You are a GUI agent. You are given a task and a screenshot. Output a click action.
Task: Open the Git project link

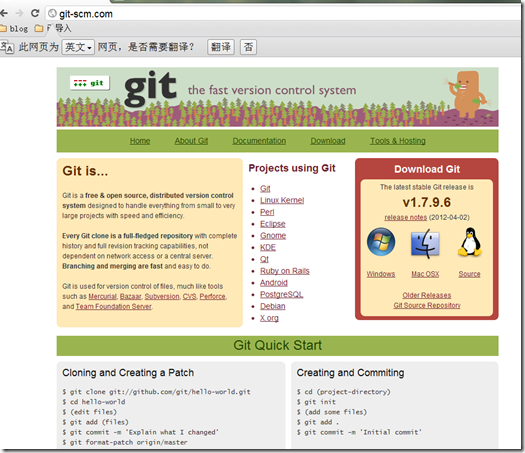point(265,189)
